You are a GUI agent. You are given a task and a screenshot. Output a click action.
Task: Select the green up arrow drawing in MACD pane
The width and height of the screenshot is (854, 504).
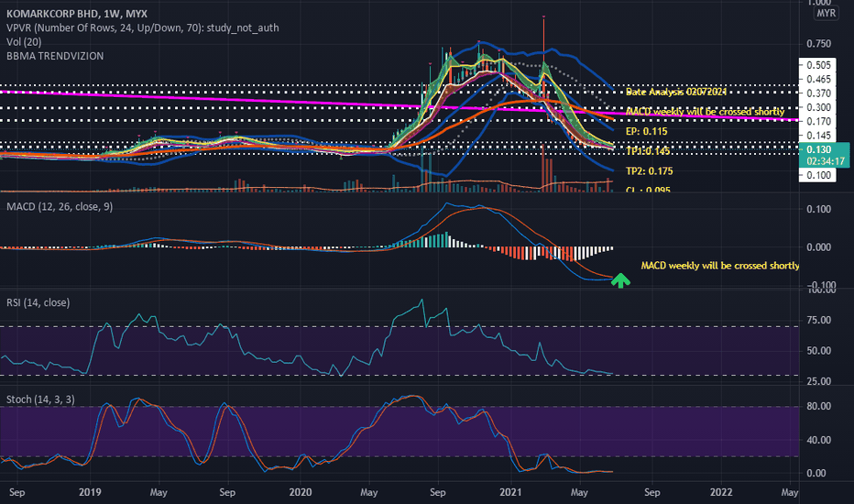pyautogui.click(x=620, y=280)
